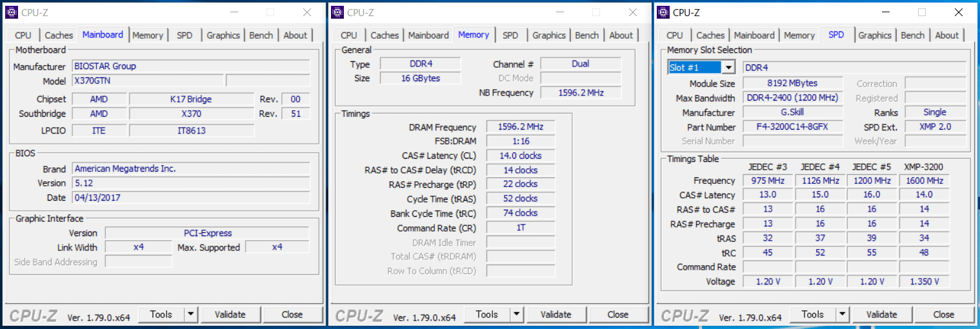Open Tools dropdown arrow in Mainboard window
The height and width of the screenshot is (329, 980).
[191, 314]
